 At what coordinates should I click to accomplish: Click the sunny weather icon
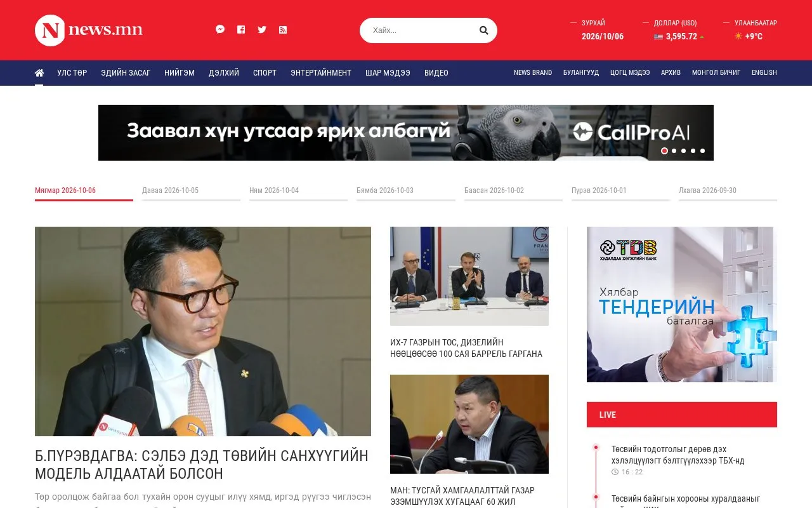[738, 36]
